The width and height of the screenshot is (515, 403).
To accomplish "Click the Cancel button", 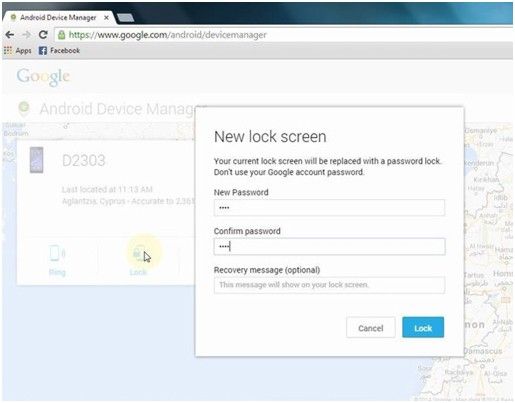I will (371, 328).
